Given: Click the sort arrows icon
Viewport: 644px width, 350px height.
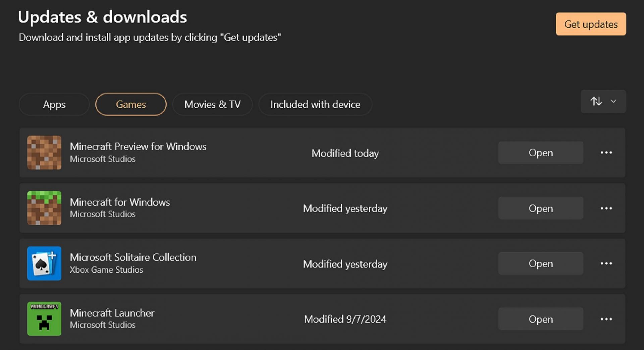Looking at the screenshot, I should (x=596, y=101).
